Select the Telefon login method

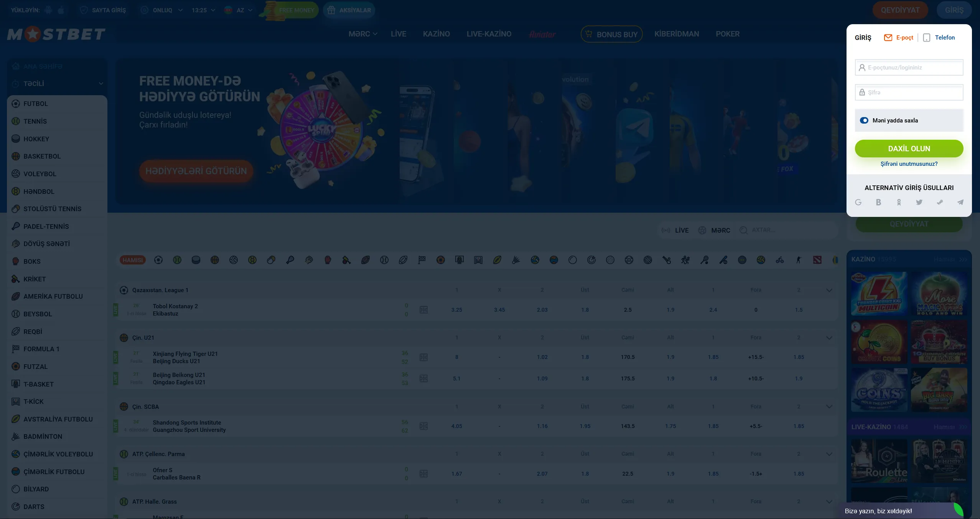pyautogui.click(x=939, y=37)
